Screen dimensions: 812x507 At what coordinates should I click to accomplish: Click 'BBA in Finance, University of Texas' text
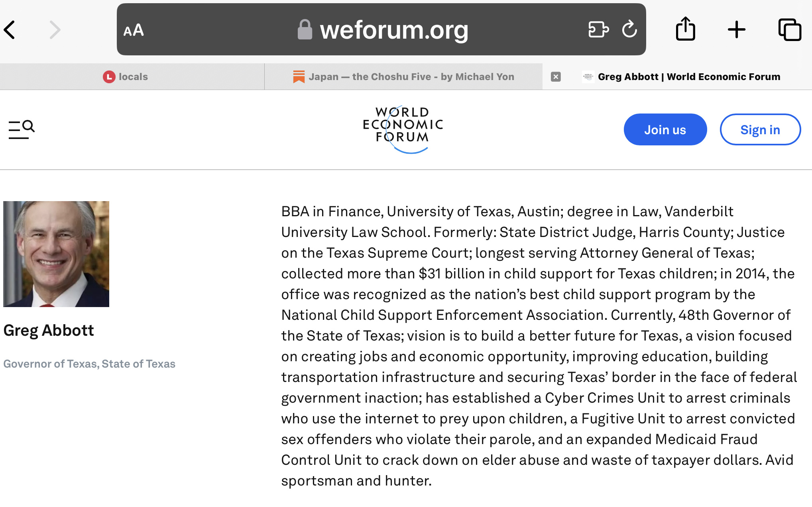tap(397, 211)
